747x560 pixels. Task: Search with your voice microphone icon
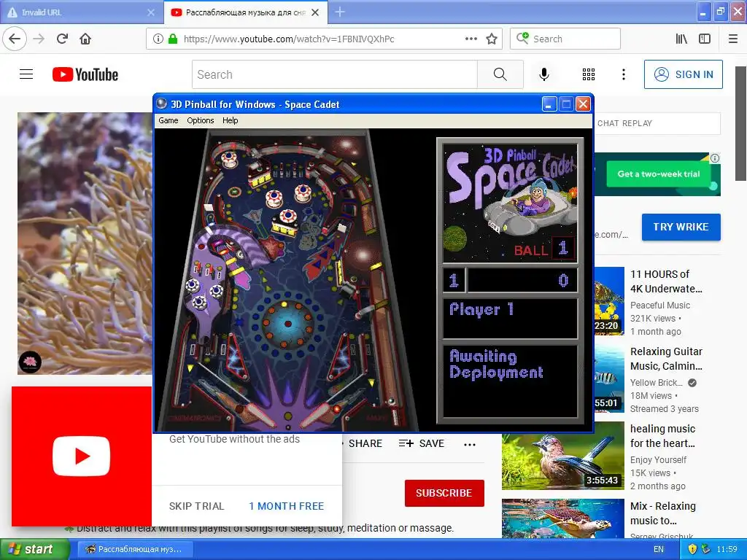pyautogui.click(x=544, y=74)
